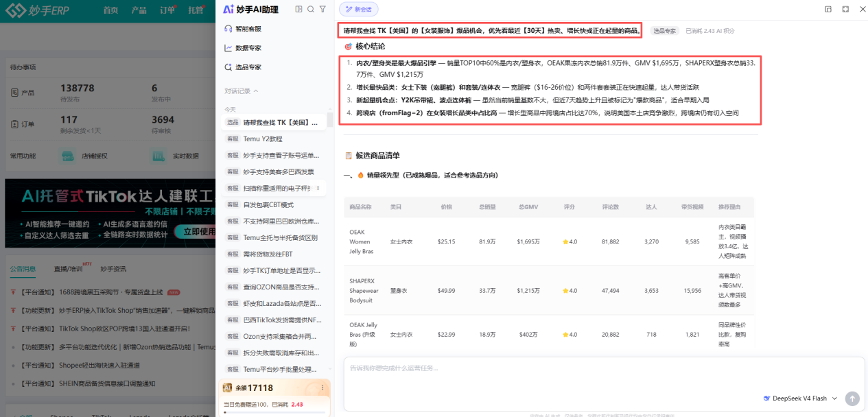Viewport: 868px width, 417px height.
Task: Open 首页 in ERP top navigation
Action: pos(110,10)
